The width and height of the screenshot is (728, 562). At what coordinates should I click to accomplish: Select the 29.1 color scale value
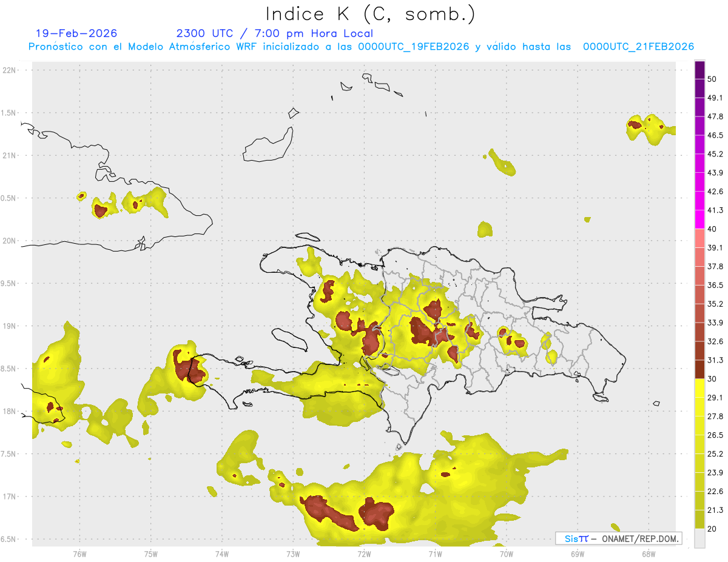pyautogui.click(x=715, y=398)
